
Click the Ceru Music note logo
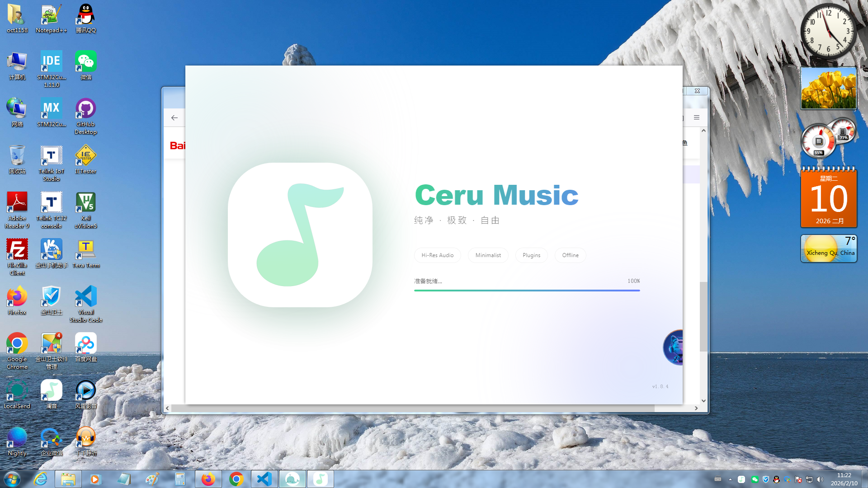coord(300,235)
